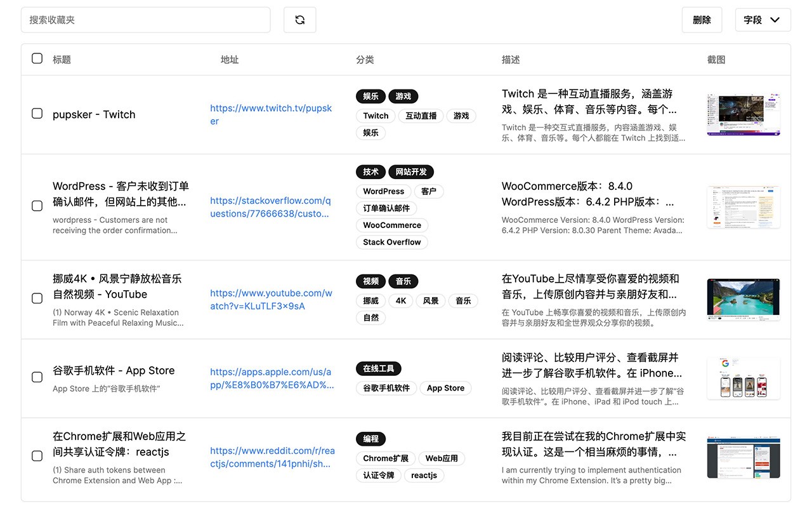Click the WooCommerce tag
Screen dimensions: 812x508
point(392,225)
